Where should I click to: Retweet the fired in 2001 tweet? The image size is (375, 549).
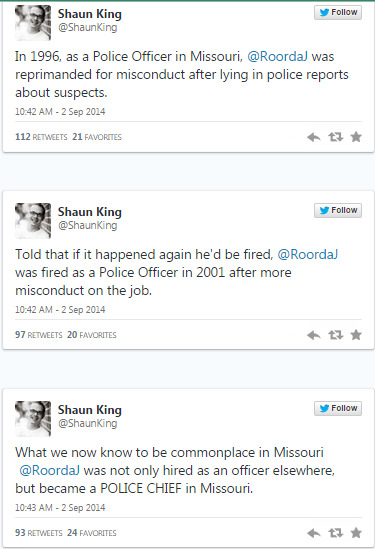(335, 335)
